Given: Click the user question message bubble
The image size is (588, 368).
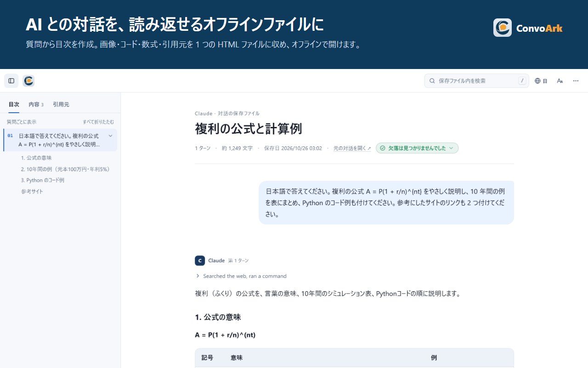Looking at the screenshot, I should (386, 202).
